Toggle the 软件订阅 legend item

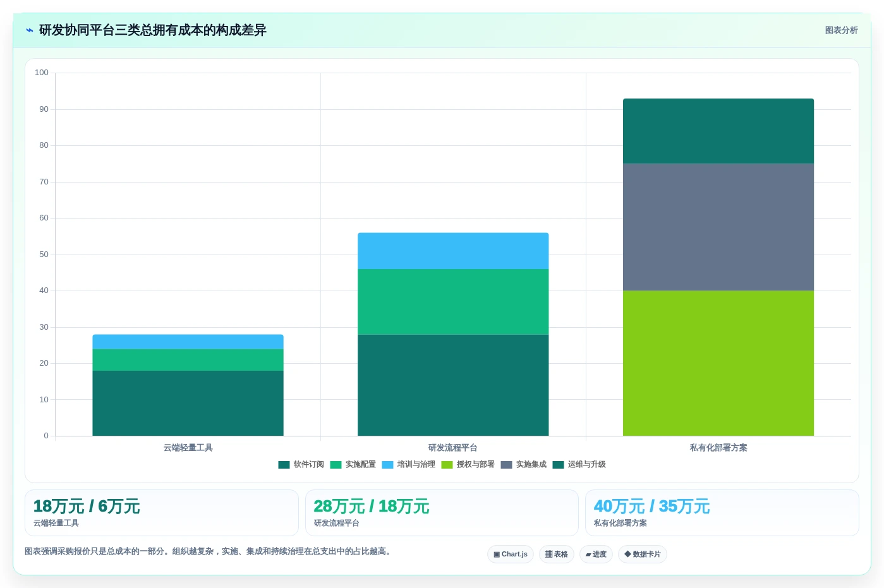click(301, 464)
